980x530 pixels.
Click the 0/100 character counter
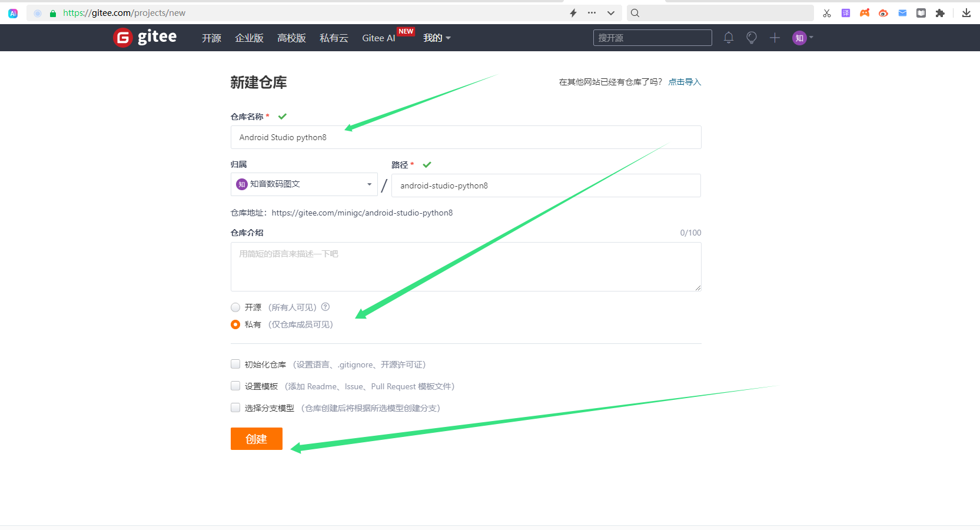(x=690, y=233)
